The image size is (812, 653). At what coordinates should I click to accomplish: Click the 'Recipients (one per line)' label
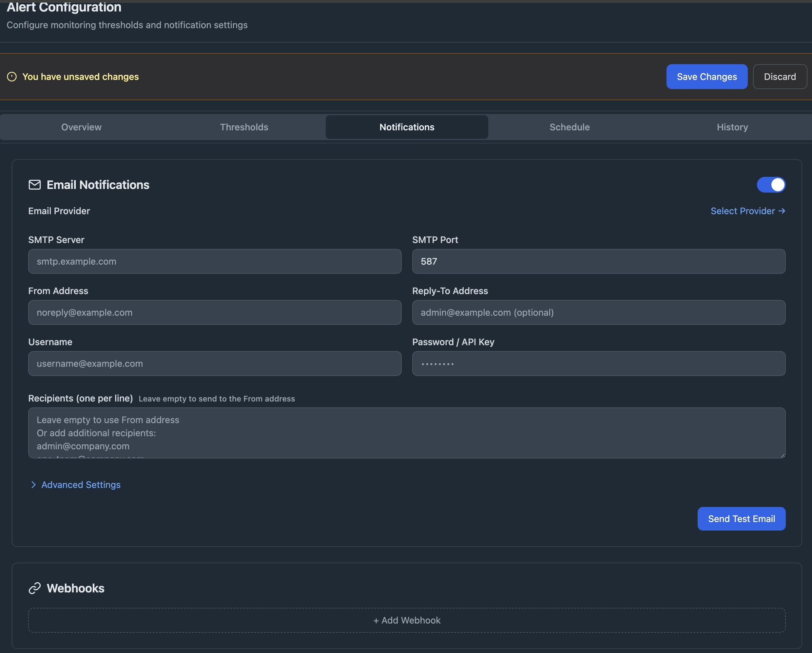tap(81, 399)
